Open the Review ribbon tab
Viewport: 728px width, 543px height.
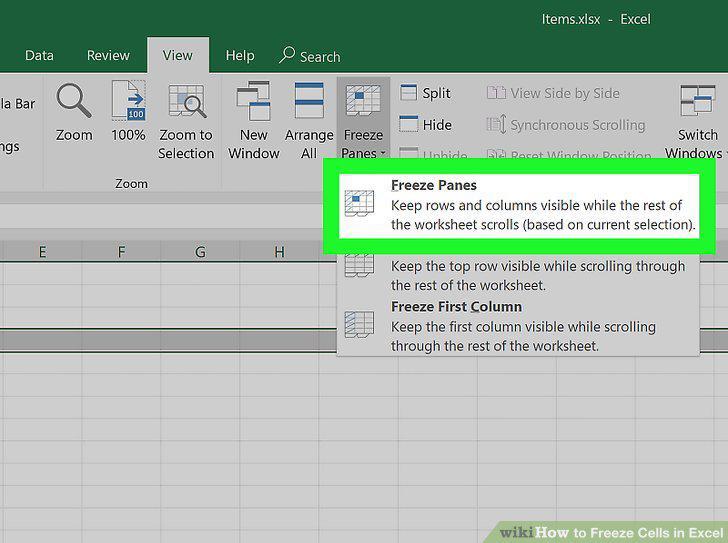(x=108, y=56)
